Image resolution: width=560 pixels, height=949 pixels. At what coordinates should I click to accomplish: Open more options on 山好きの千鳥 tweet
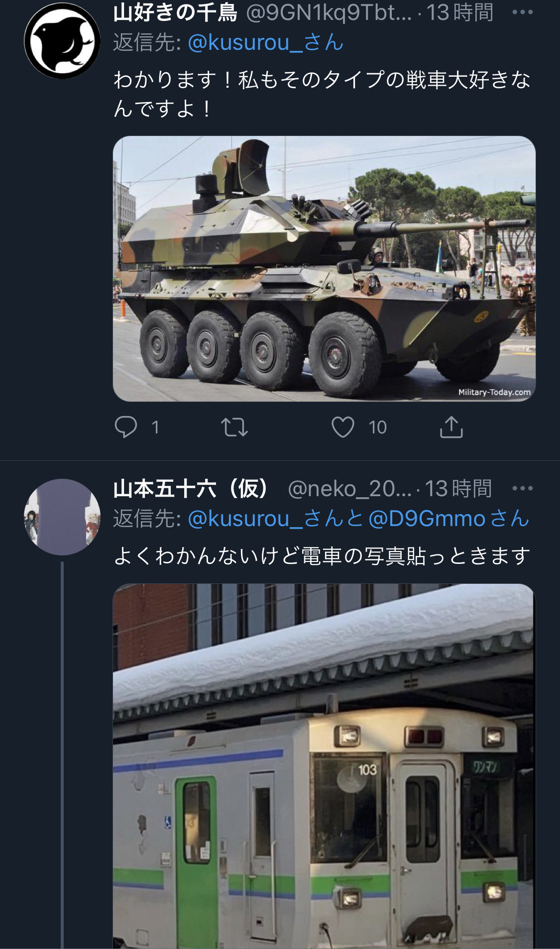pyautogui.click(x=523, y=12)
